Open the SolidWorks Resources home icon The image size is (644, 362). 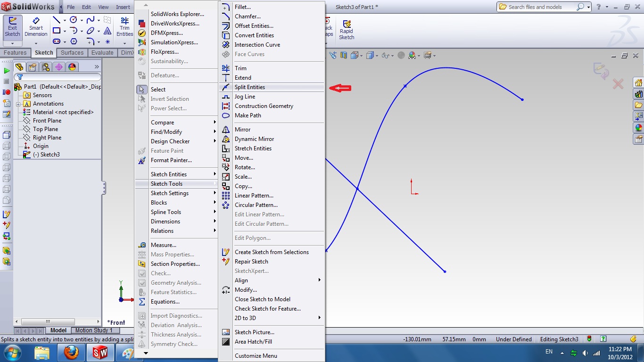638,83
